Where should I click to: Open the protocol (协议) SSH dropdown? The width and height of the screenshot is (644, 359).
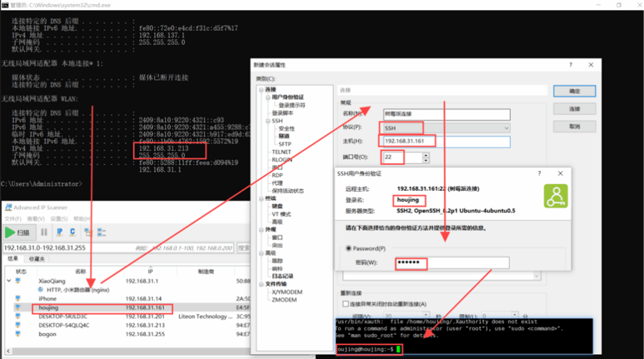click(x=506, y=128)
